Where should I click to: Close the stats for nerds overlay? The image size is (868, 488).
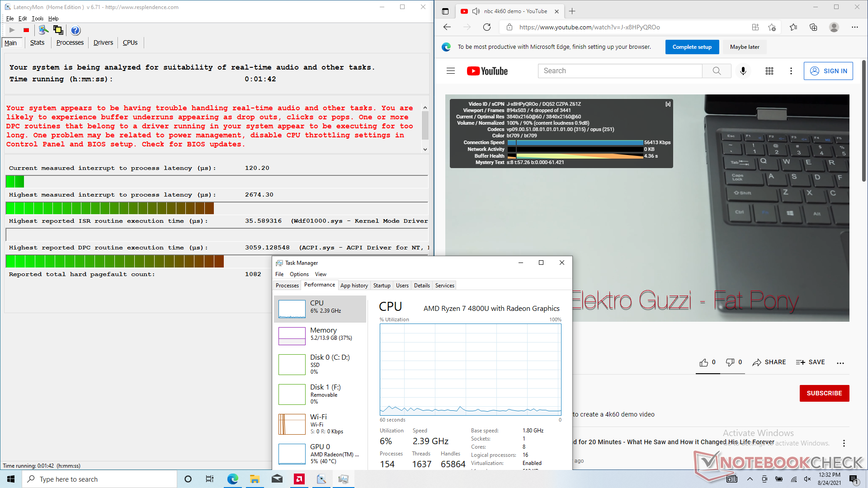[x=668, y=104]
